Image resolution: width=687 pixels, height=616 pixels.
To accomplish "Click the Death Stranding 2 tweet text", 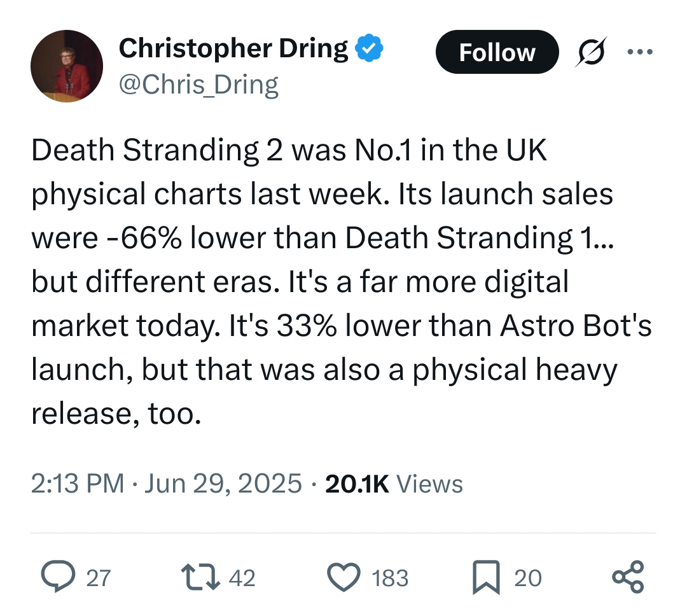I will [342, 281].
